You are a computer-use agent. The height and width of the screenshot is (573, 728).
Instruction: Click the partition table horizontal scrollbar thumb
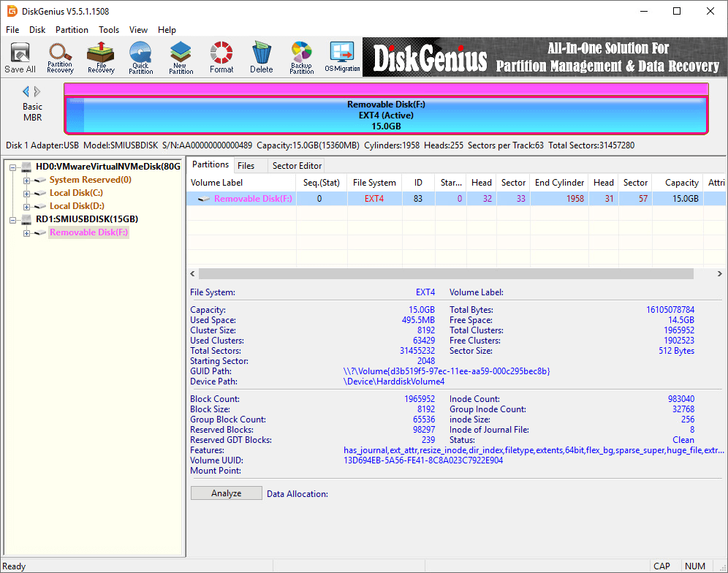[x=446, y=274]
